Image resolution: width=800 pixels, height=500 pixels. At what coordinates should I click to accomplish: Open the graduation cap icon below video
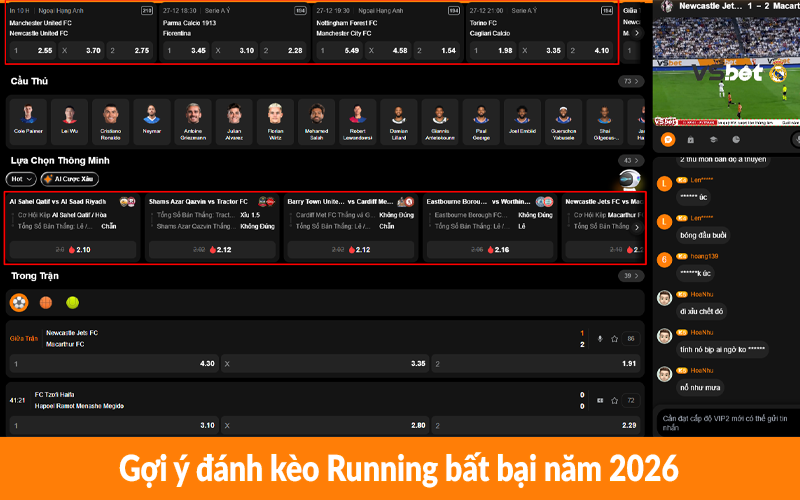tap(713, 139)
